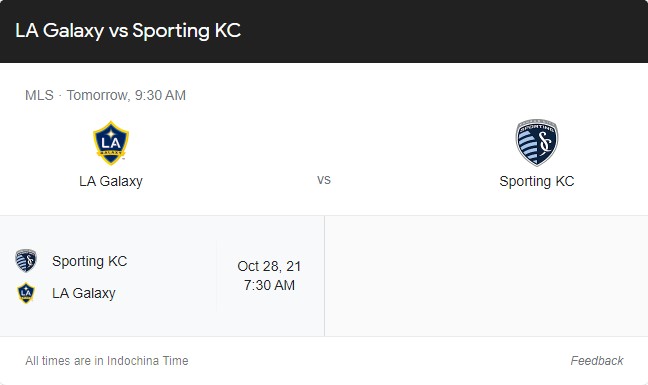648x385 pixels.
Task: Open the main match summary panel
Action: coord(324,139)
